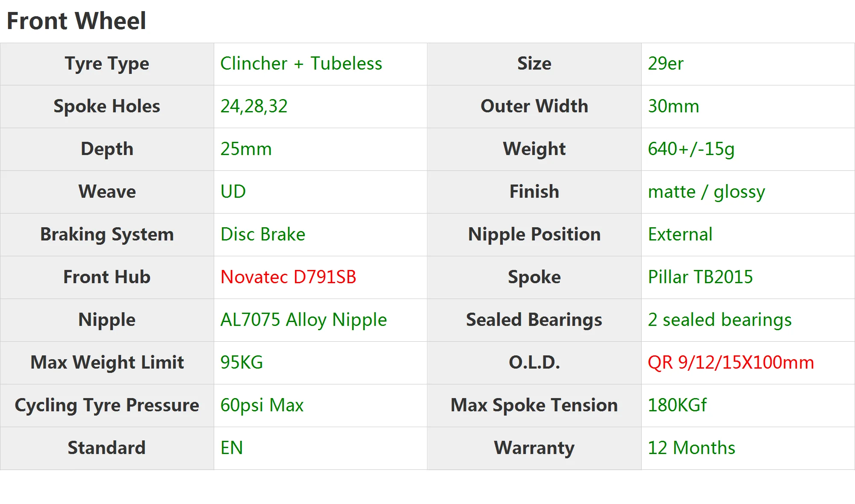Select the Clincher + Tubeless value
855x504 pixels.
(301, 64)
